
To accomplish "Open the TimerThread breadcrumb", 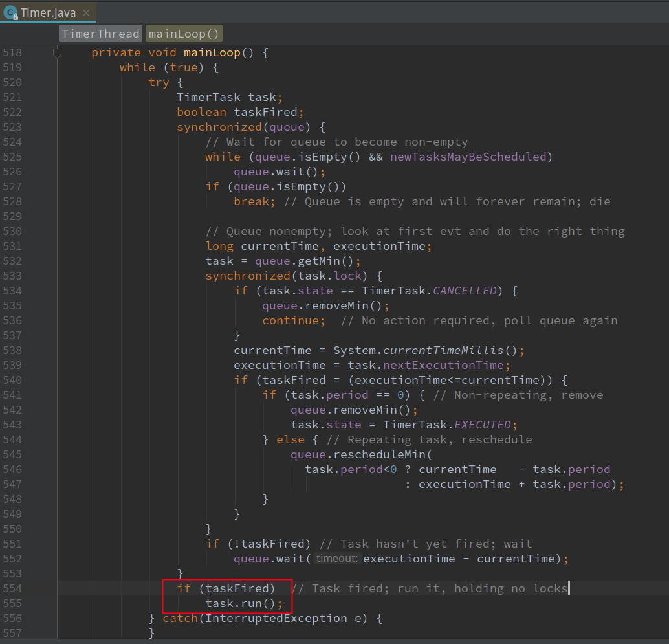I will click(100, 33).
